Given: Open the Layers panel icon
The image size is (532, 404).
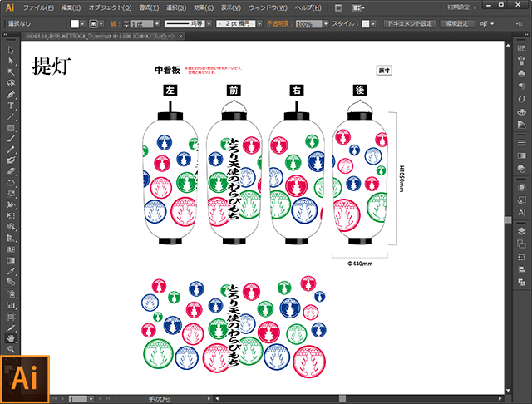Looking at the screenshot, I should [x=521, y=231].
